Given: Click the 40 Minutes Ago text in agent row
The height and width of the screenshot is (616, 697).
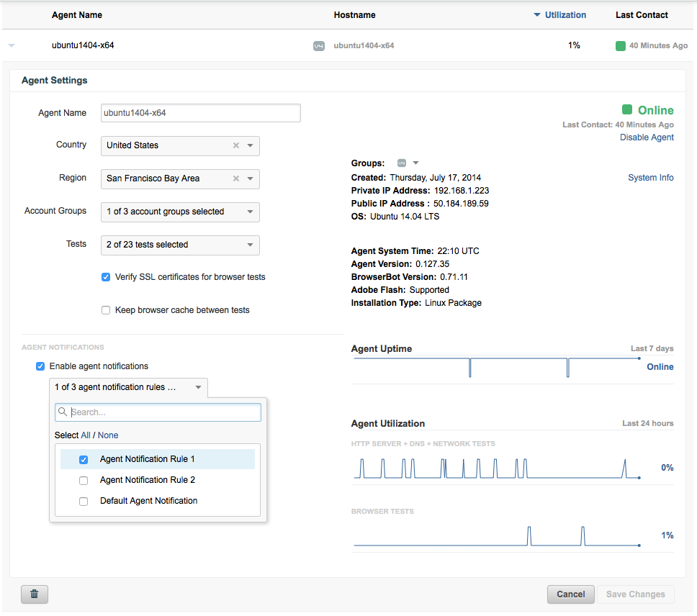Looking at the screenshot, I should [x=658, y=45].
